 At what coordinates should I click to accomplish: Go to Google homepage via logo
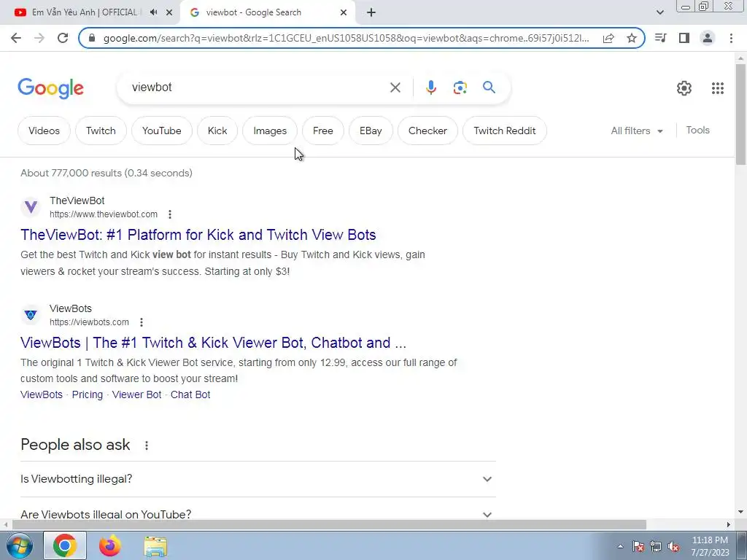[50, 88]
